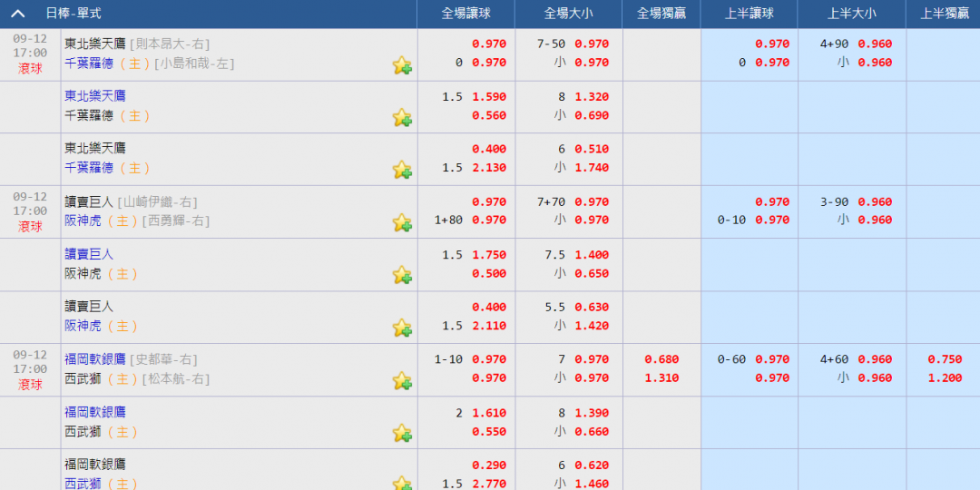The height and width of the screenshot is (490, 980).
Task: Open team 西武獅 with pitcher 松本航
Action: tap(83, 378)
